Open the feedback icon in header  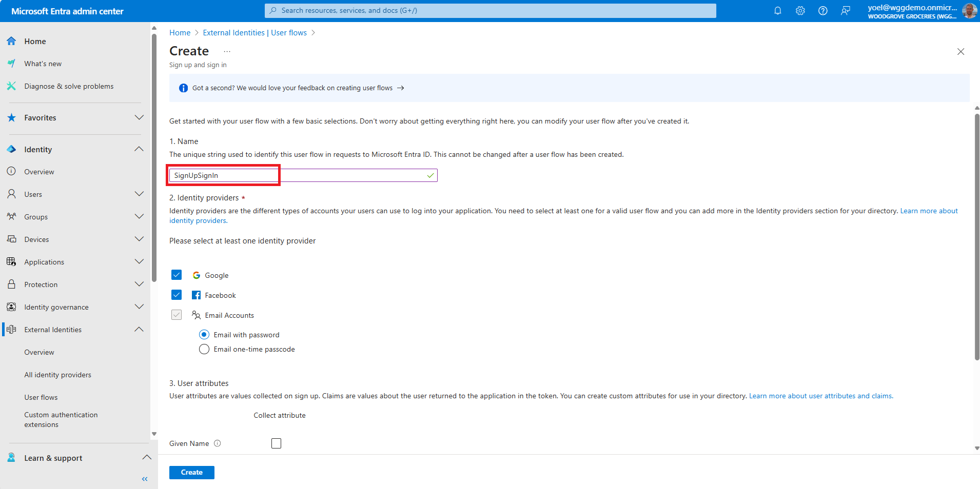point(845,11)
